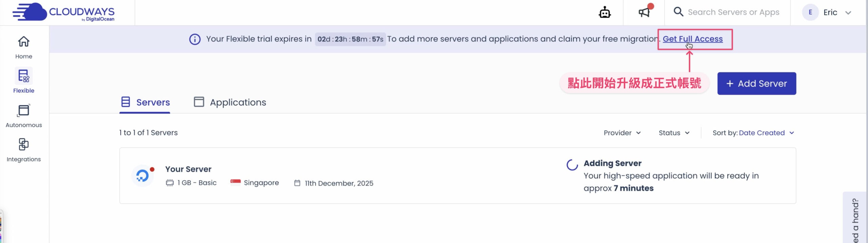Click the Add Server button
This screenshot has width=868, height=243.
point(756,83)
